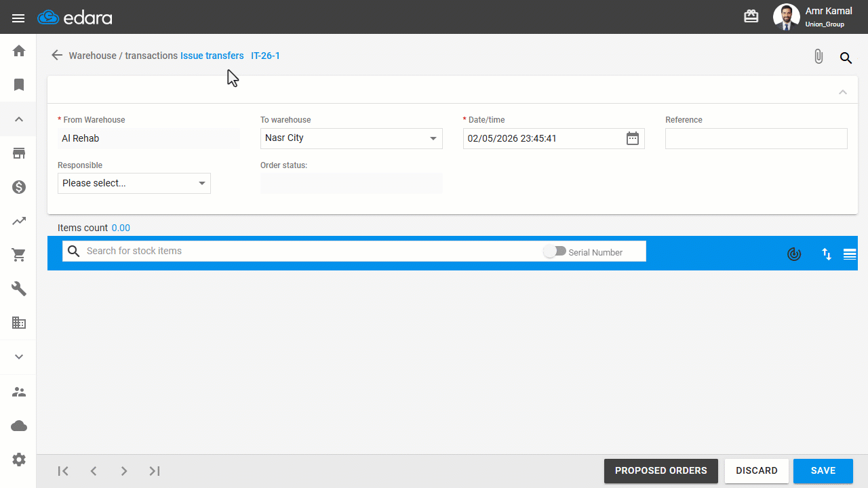Click the gift card icon in header
Screen dimensions: 868x488
[x=751, y=16]
